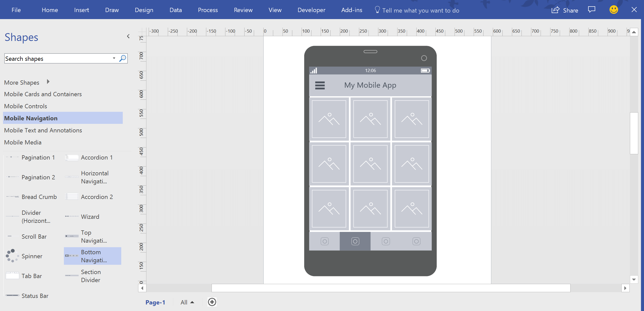Toggle Mobile Media category selection
The height and width of the screenshot is (311, 644).
tap(23, 142)
